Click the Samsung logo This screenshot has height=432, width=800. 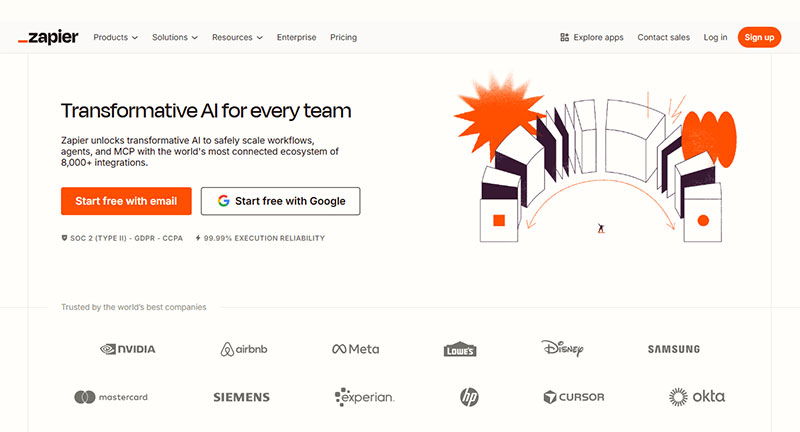point(674,349)
